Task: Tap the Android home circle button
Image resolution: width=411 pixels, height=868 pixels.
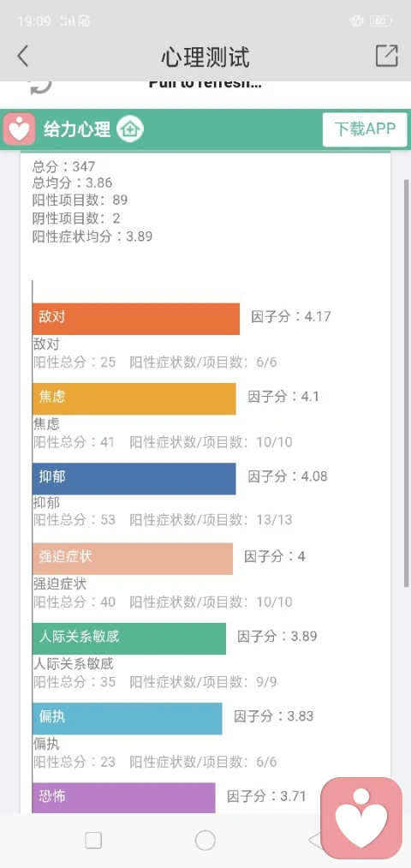Action: click(205, 841)
